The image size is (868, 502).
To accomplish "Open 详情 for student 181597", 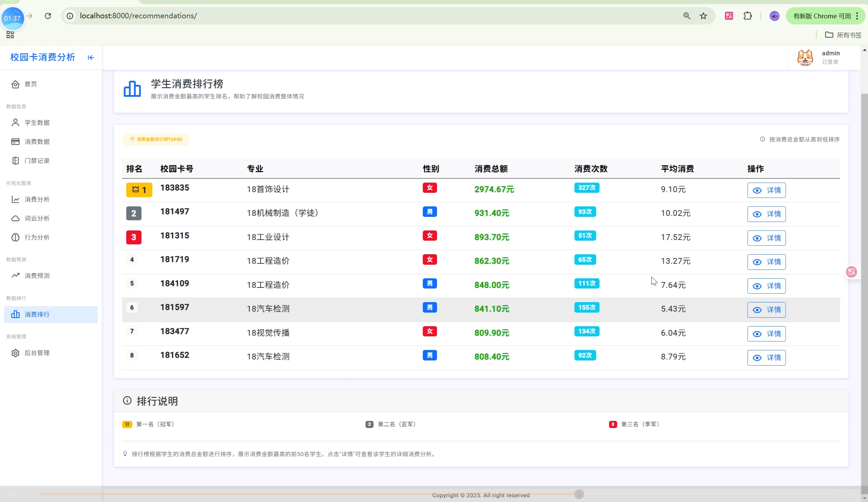I will (x=766, y=310).
